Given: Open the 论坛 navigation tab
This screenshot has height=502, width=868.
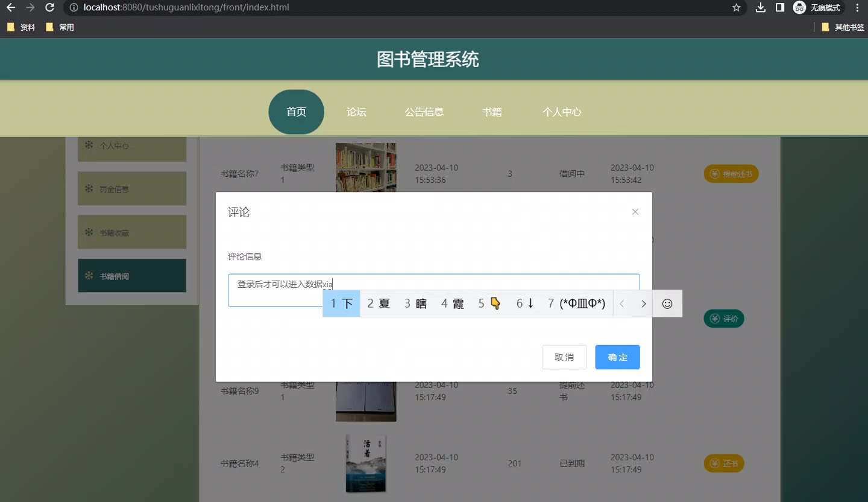Looking at the screenshot, I should click(356, 112).
